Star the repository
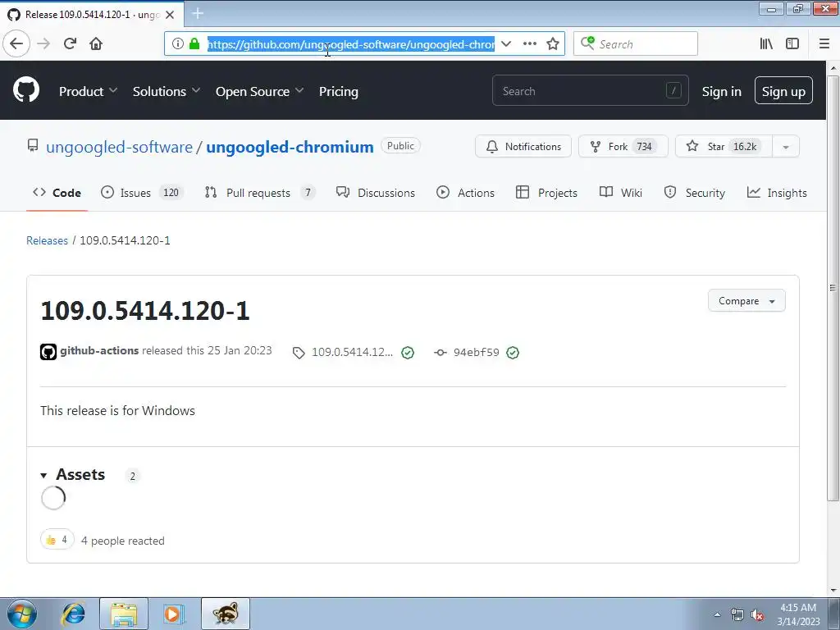Screen dimensions: 840x630 [724, 146]
